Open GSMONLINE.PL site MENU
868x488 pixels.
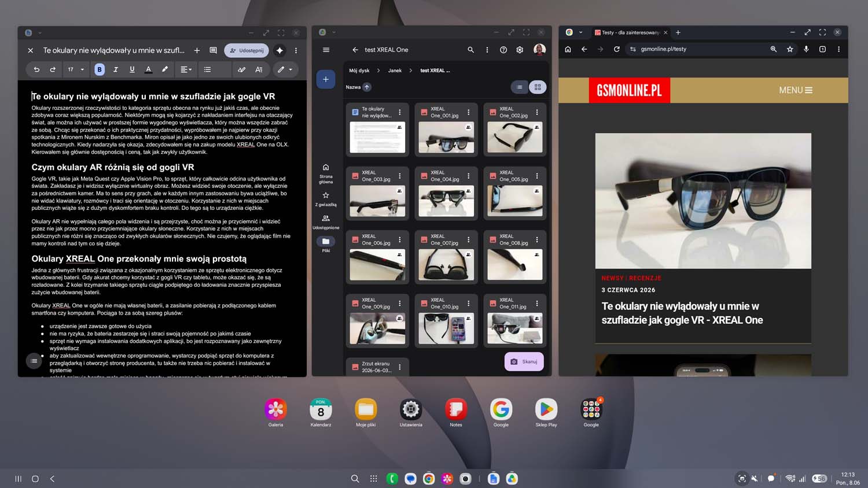point(796,90)
